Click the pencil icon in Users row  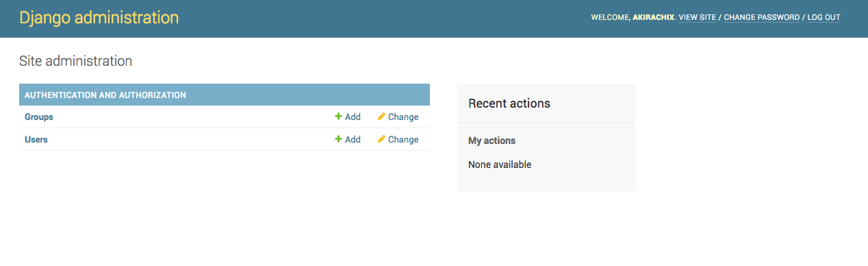(381, 139)
